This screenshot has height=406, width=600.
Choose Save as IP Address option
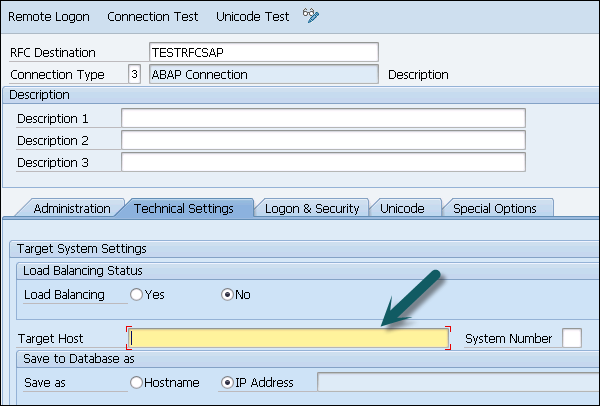click(x=226, y=382)
